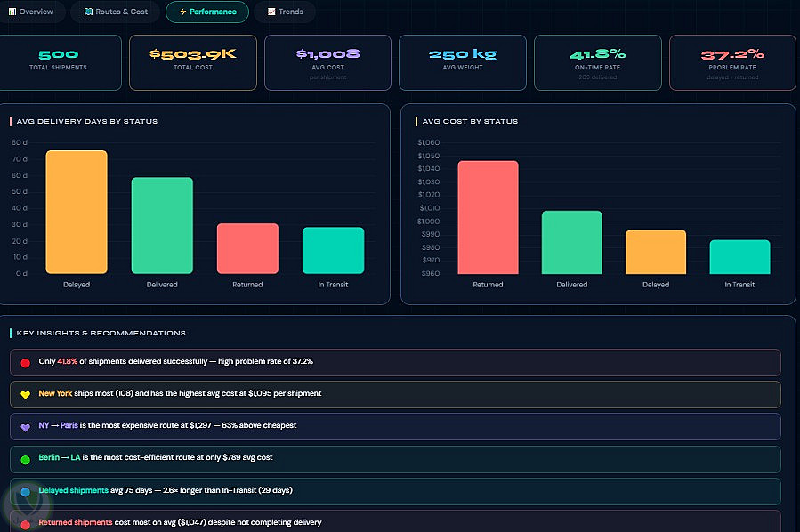Image resolution: width=800 pixels, height=532 pixels.
Task: Open the Trends tab
Action: click(x=285, y=12)
